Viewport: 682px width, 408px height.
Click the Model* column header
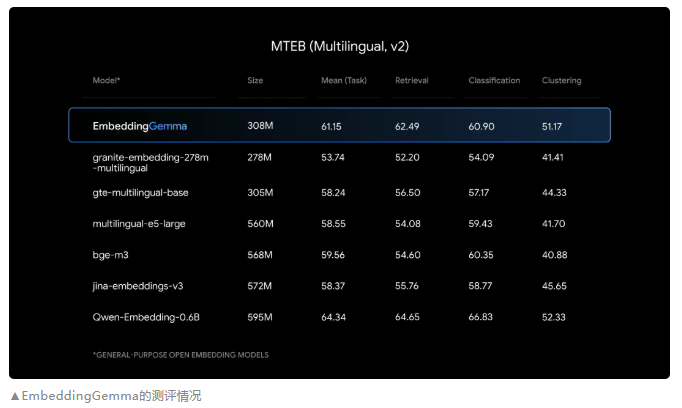106,80
